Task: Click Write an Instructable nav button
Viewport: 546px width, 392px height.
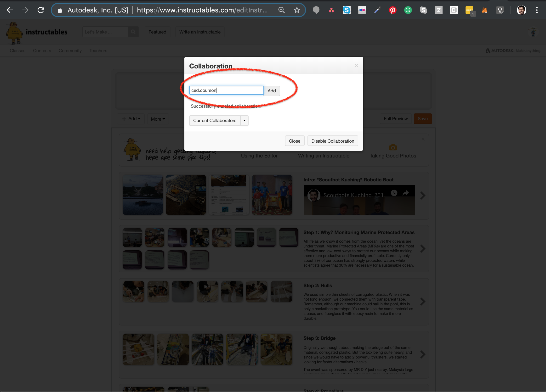Action: pyautogui.click(x=200, y=32)
